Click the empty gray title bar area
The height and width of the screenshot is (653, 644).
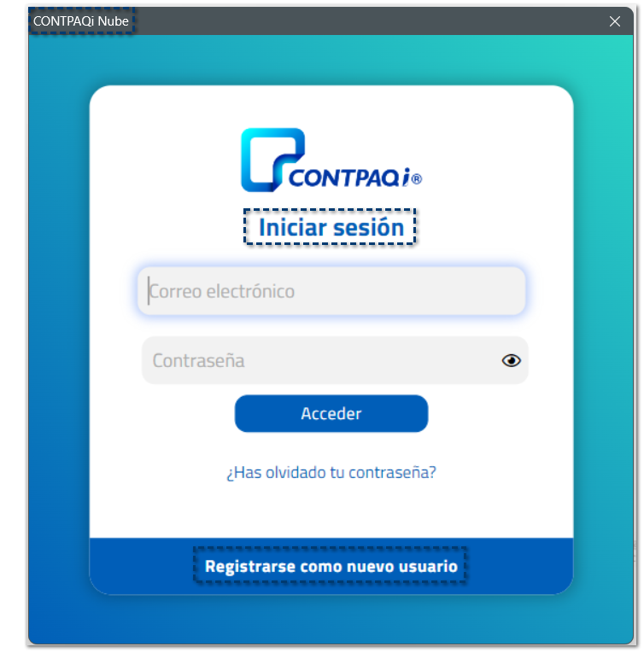point(366,20)
